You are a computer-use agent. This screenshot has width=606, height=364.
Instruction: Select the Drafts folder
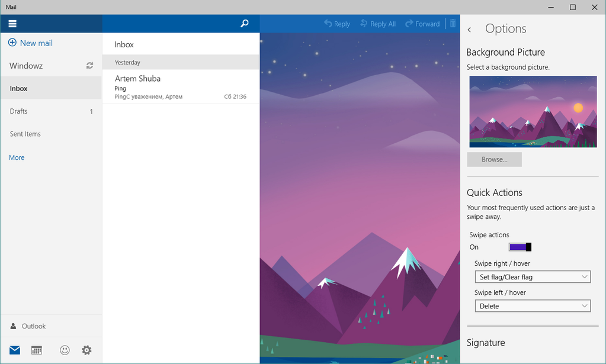pyautogui.click(x=51, y=111)
